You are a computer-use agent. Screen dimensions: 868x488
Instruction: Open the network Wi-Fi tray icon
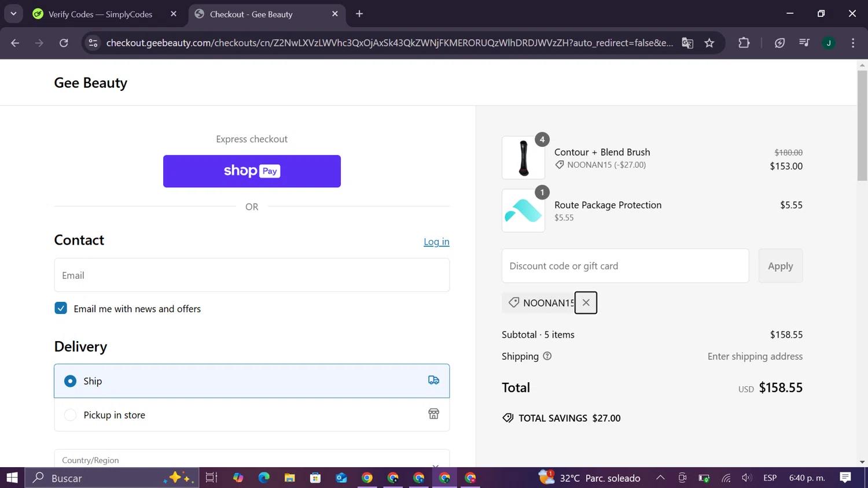tap(726, 478)
